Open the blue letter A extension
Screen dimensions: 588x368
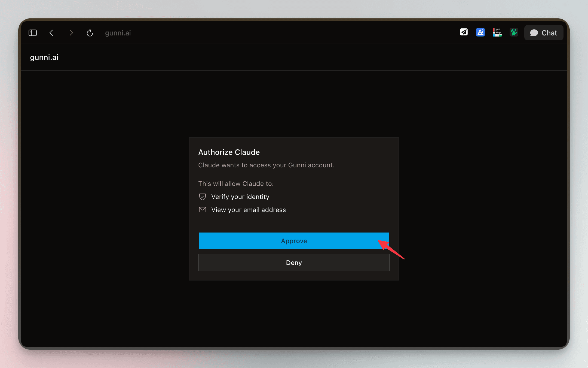point(480,32)
